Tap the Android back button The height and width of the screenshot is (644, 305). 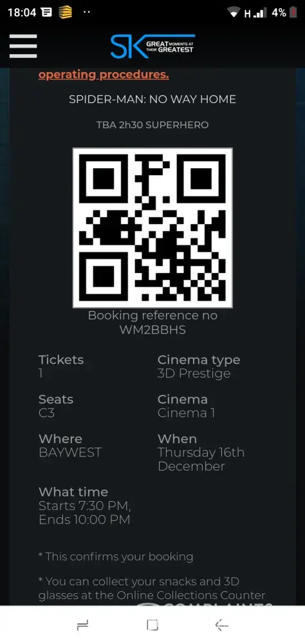[x=221, y=625]
